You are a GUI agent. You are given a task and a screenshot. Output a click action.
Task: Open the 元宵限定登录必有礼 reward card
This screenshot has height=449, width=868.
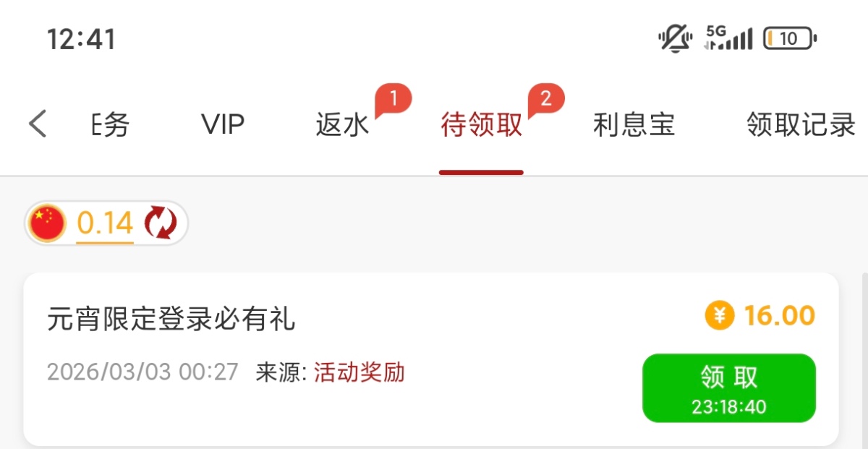click(x=431, y=359)
